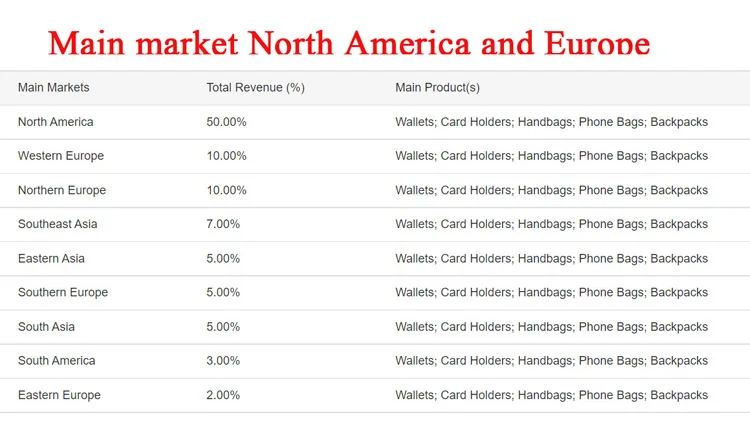The width and height of the screenshot is (750, 421).
Task: Click the 3.00% revenue value
Action: point(223,361)
